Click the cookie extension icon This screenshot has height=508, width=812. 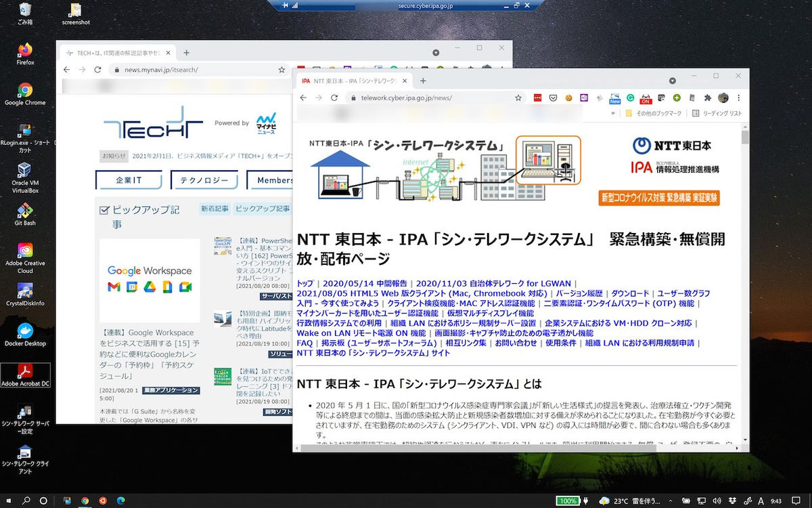pyautogui.click(x=569, y=98)
